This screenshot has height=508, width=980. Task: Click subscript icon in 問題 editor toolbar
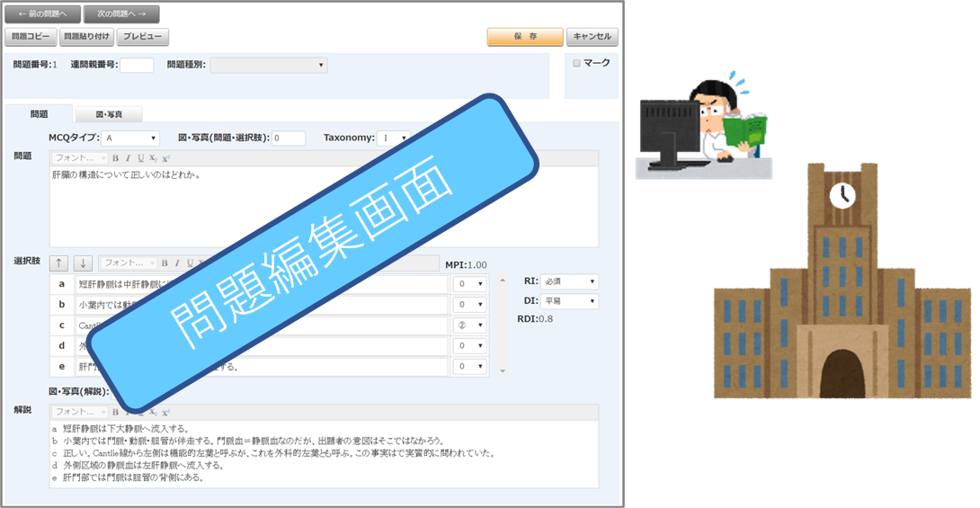[153, 158]
